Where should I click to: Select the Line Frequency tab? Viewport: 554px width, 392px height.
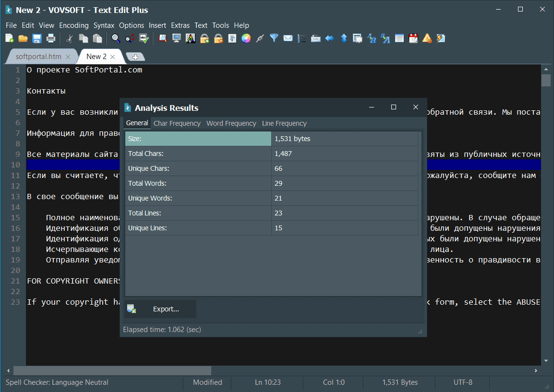point(284,123)
